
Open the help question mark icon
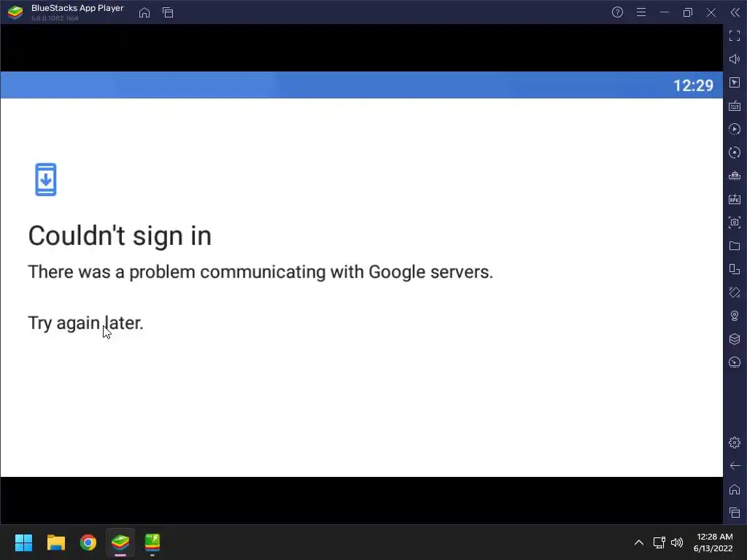tap(617, 12)
